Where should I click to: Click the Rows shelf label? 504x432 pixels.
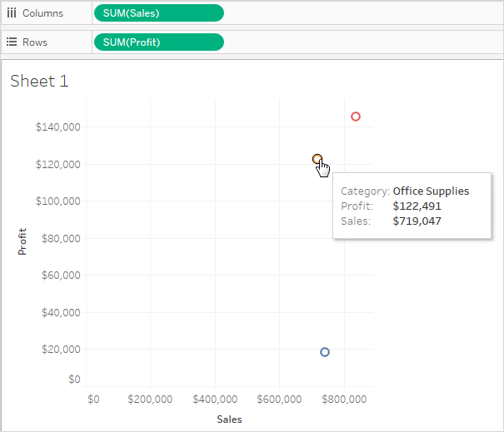tap(35, 42)
